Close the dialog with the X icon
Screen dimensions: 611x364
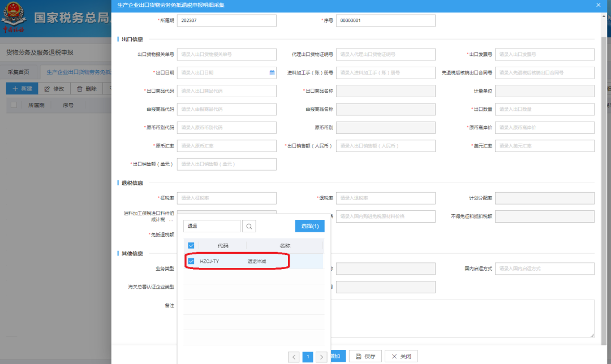point(598,5)
